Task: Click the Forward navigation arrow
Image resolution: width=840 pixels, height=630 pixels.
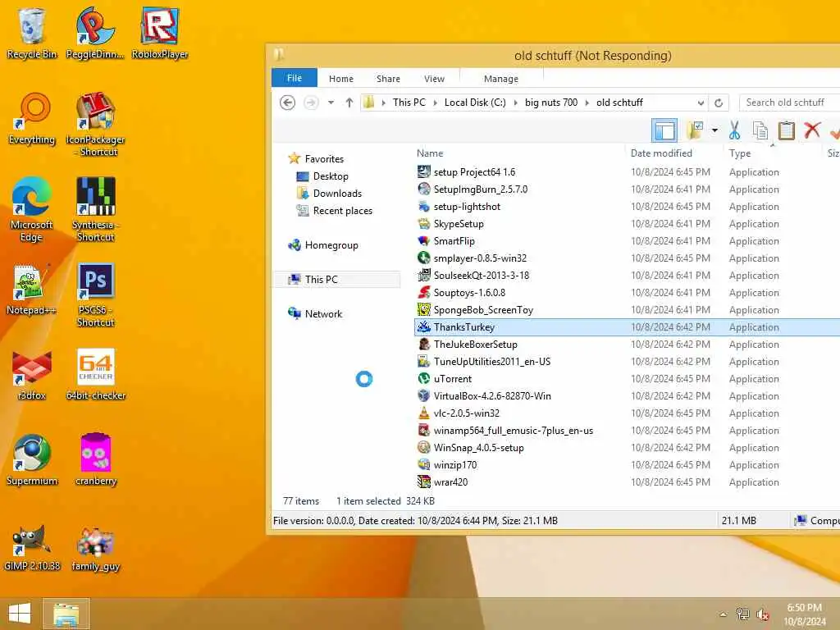Action: click(x=311, y=103)
